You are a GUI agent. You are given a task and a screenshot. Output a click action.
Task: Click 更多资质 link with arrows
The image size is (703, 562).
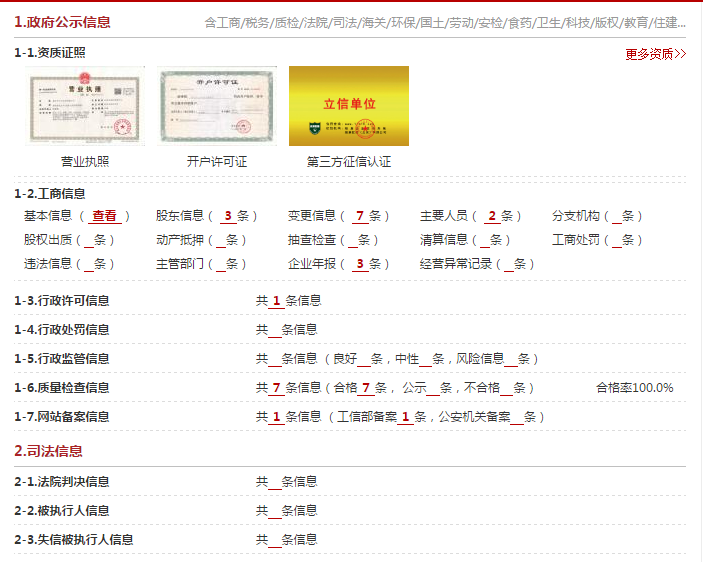click(655, 54)
